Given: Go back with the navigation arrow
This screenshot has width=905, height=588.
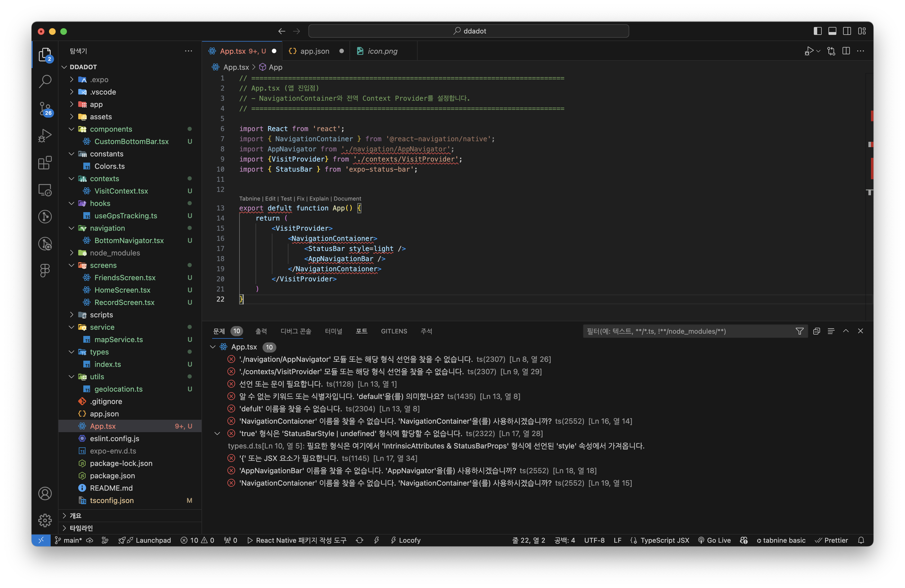Looking at the screenshot, I should tap(282, 31).
